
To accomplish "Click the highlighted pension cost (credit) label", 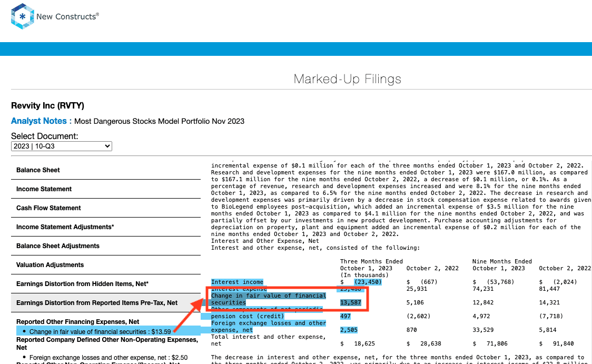I will [x=248, y=316].
